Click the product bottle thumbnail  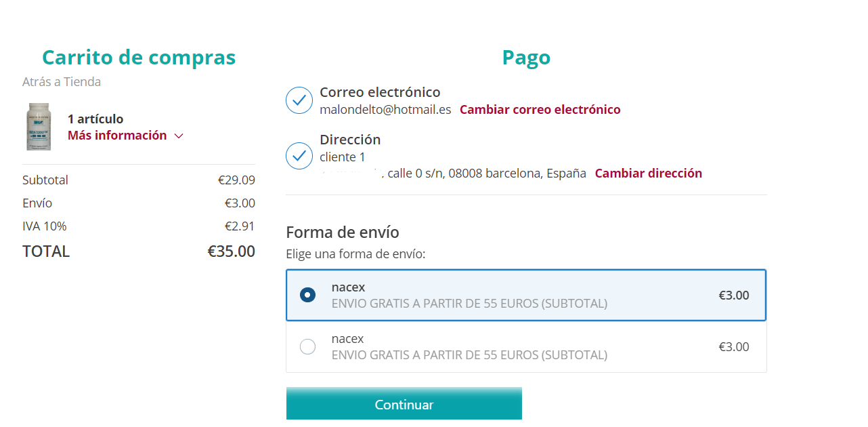39,127
